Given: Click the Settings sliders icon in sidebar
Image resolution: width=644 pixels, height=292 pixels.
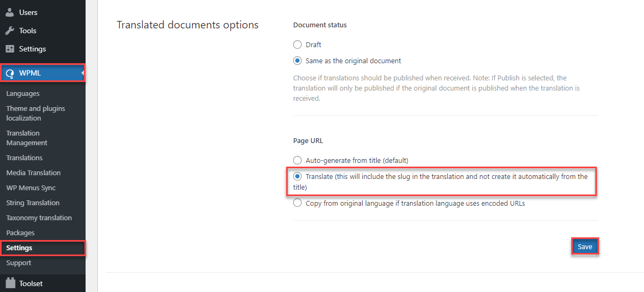Looking at the screenshot, I should click(10, 49).
